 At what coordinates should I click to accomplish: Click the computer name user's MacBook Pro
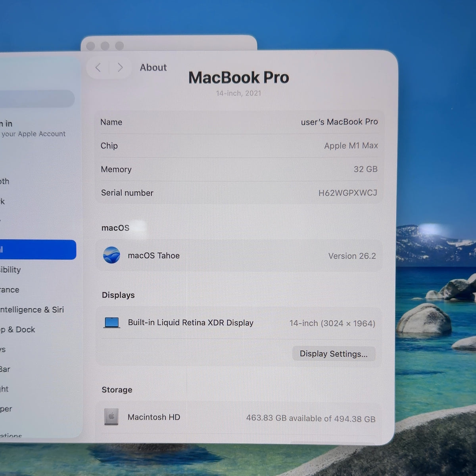click(339, 122)
